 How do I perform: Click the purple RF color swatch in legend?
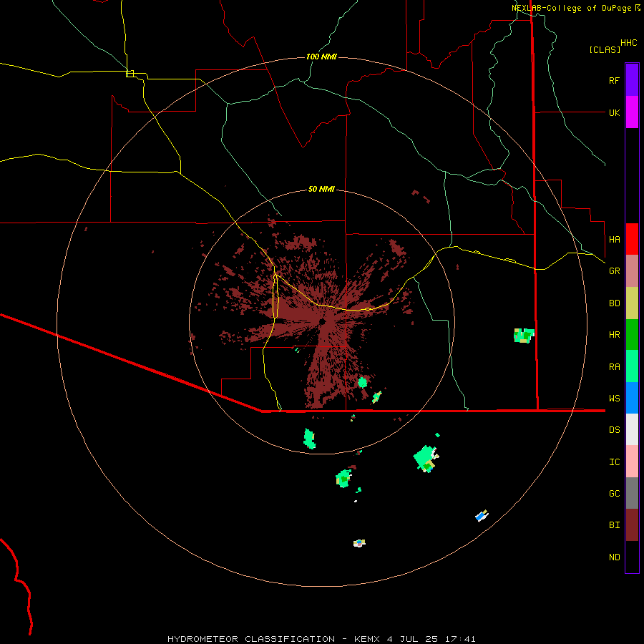tap(632, 80)
